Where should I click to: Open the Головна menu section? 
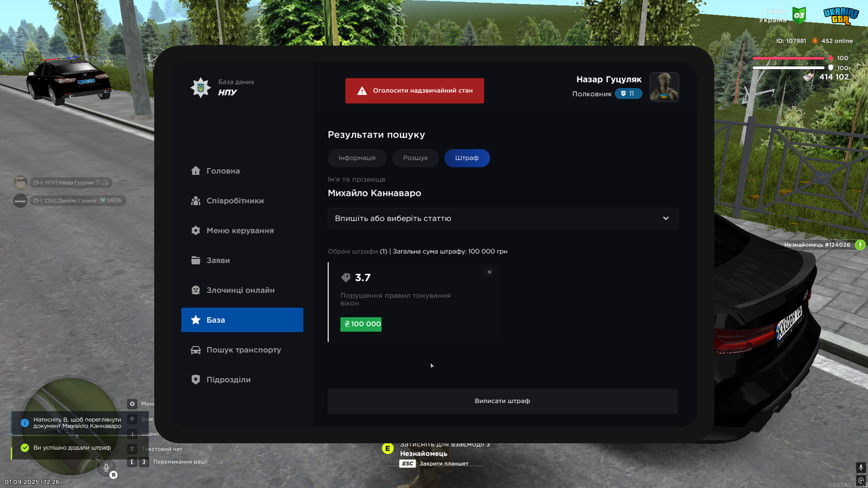tap(242, 171)
